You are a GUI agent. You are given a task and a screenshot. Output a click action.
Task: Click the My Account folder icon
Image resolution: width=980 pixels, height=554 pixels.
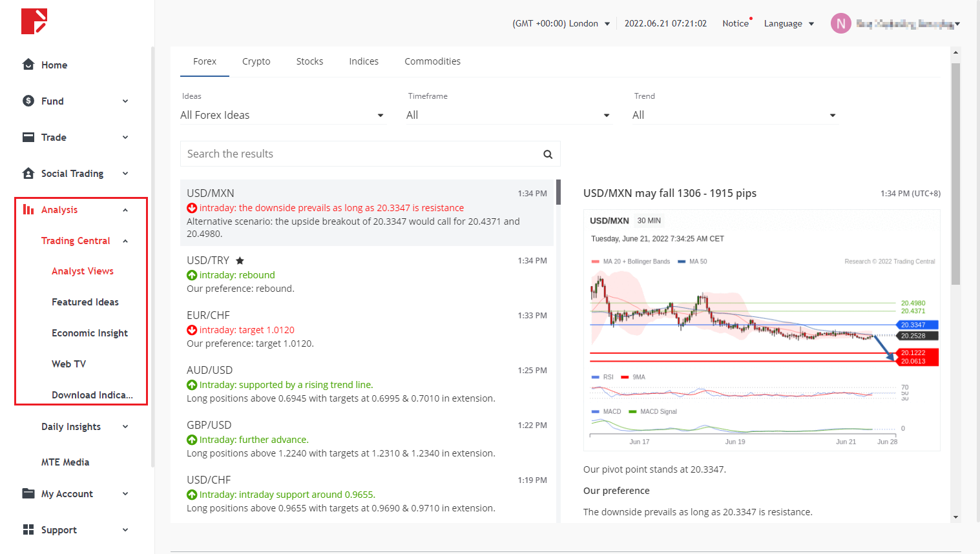tap(28, 493)
